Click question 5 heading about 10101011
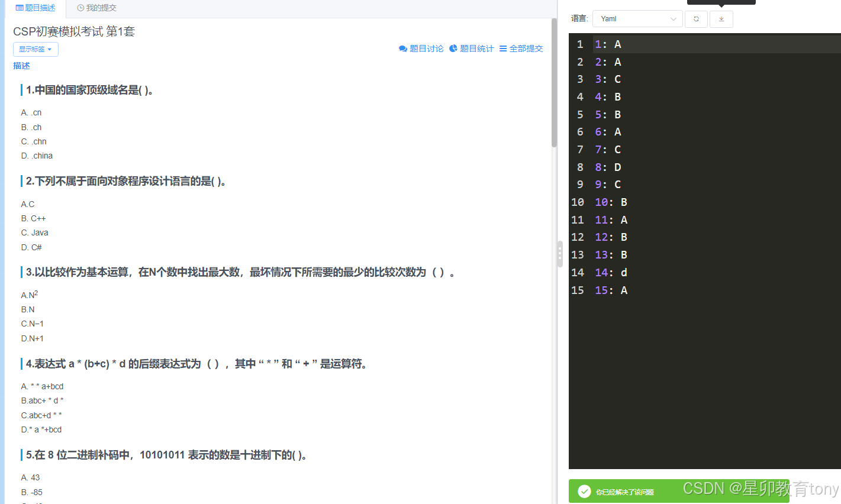This screenshot has width=841, height=504. coord(166,455)
